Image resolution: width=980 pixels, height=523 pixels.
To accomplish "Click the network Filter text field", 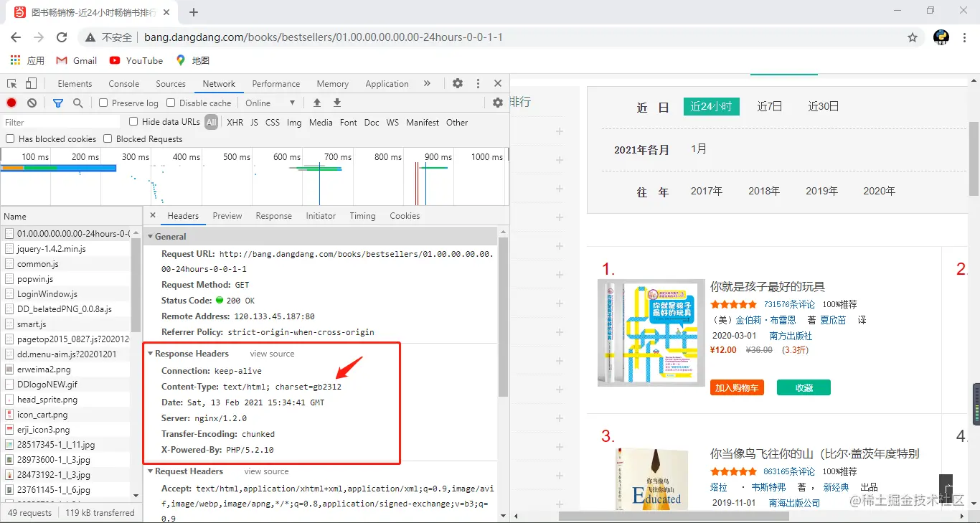I will [62, 123].
